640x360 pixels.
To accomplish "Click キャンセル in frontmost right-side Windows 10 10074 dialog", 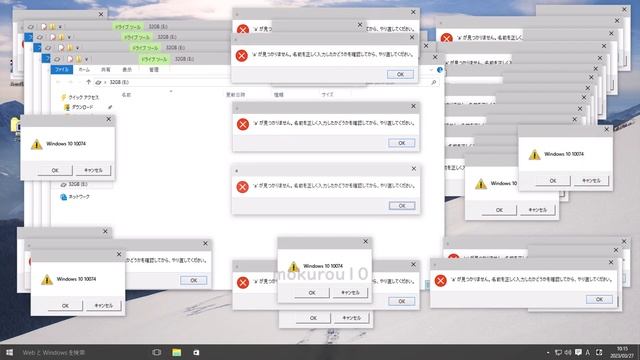I will click(591, 180).
